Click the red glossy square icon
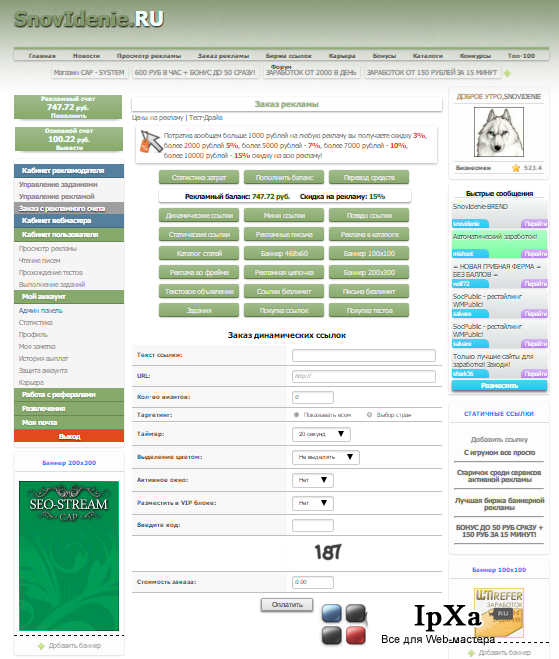The width and height of the screenshot is (559, 659). 356,635
